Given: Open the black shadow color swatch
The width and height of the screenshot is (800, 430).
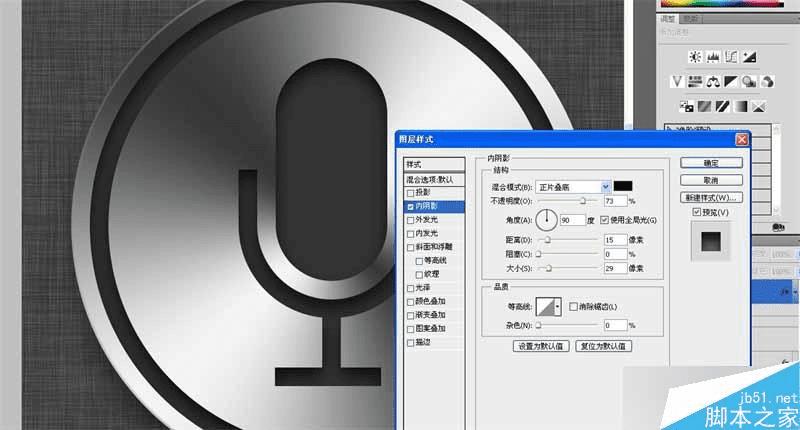Looking at the screenshot, I should (623, 186).
